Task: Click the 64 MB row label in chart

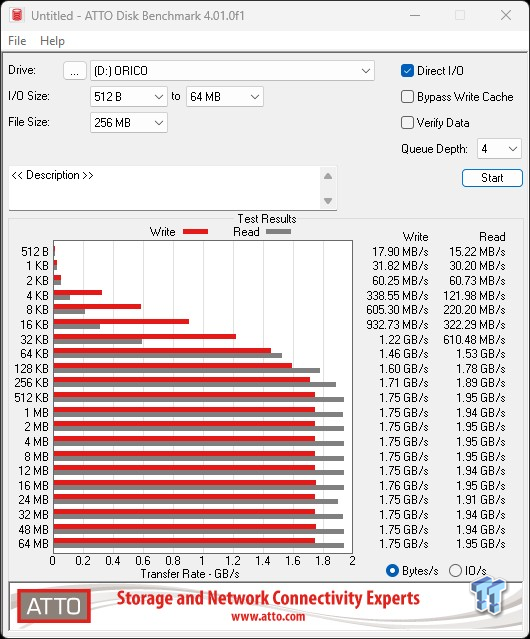Action: coord(33,544)
